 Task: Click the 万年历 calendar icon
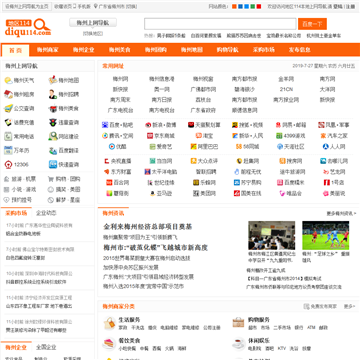pyautogui.click(x=8, y=150)
